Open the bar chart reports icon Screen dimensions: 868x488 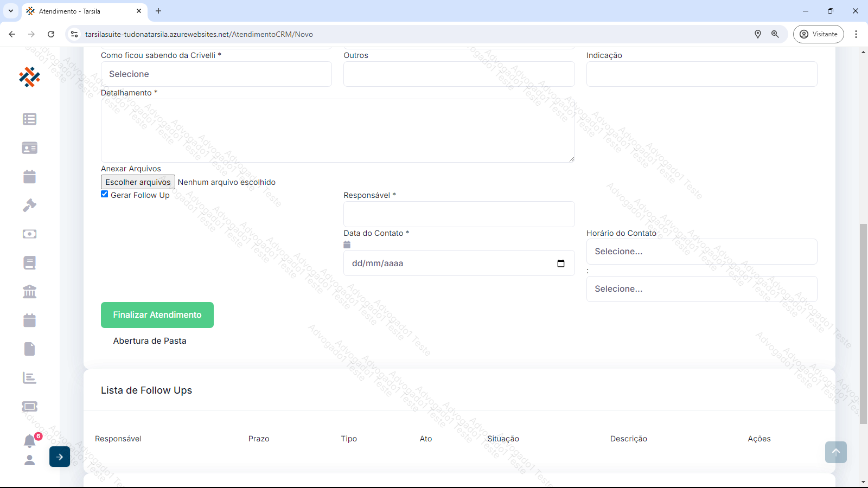point(29,378)
